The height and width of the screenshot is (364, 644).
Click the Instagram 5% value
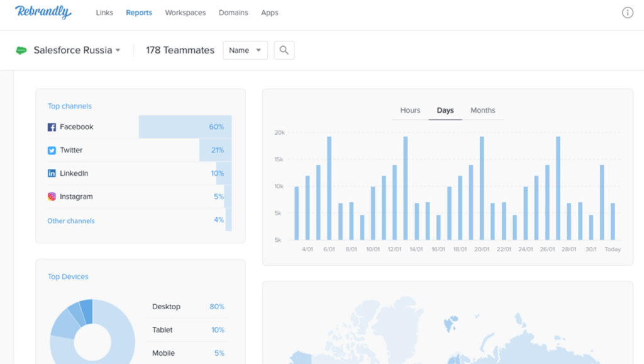tap(218, 196)
